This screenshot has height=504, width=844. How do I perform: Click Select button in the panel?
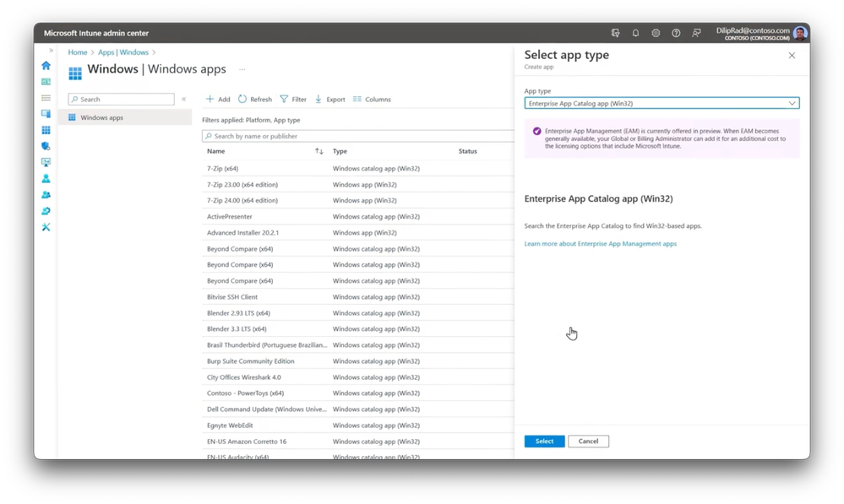544,441
